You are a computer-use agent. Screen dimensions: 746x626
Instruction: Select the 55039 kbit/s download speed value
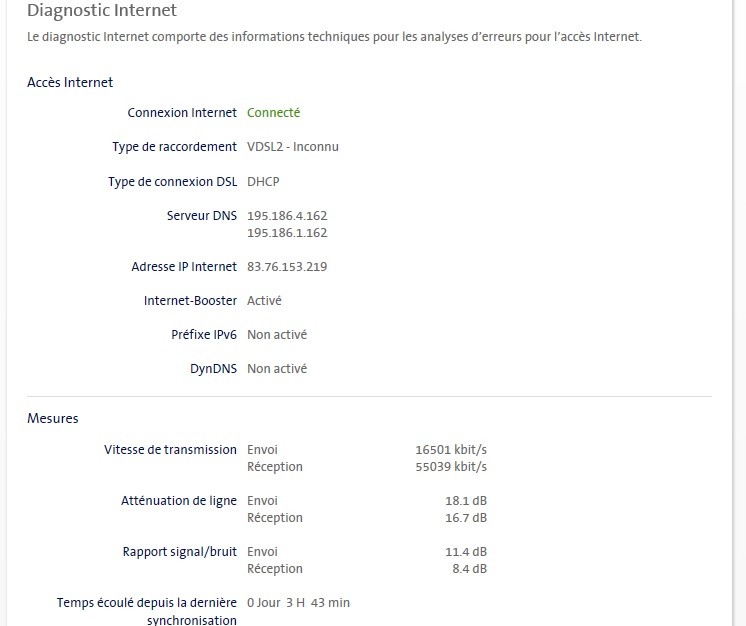click(x=451, y=467)
